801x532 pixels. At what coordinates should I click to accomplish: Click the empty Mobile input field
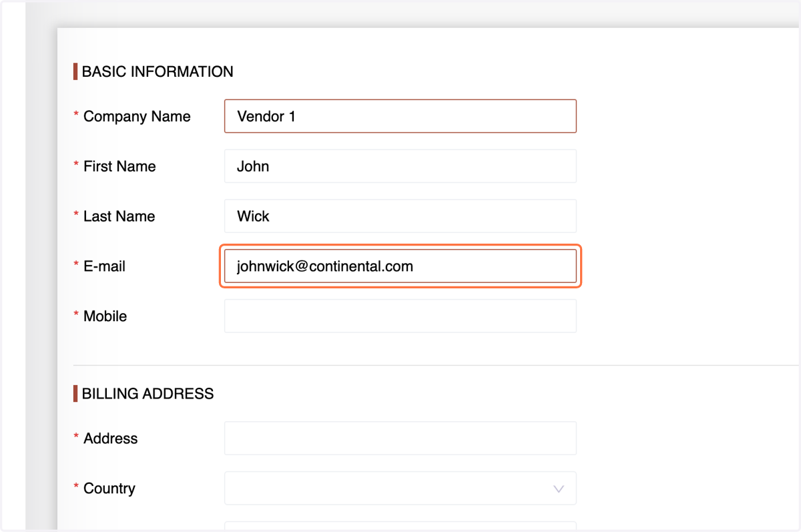coord(400,316)
